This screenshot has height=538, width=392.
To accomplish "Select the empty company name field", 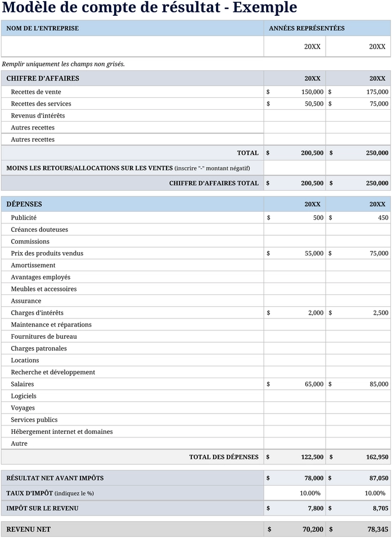I will tap(132, 46).
